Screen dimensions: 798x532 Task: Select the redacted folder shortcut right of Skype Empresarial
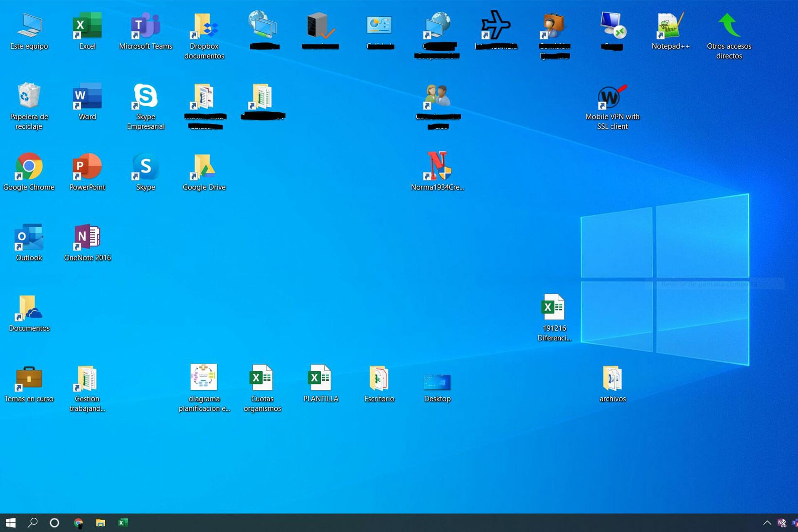tap(204, 96)
